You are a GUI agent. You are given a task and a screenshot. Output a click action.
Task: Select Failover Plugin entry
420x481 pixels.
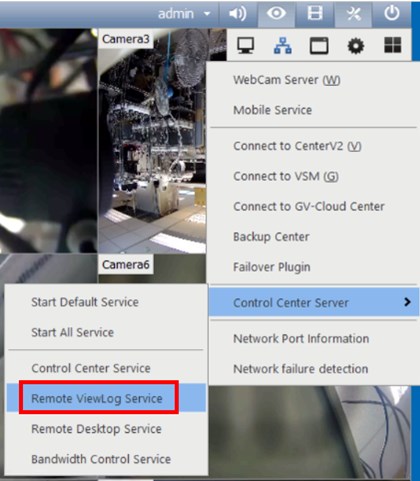[x=313, y=267]
